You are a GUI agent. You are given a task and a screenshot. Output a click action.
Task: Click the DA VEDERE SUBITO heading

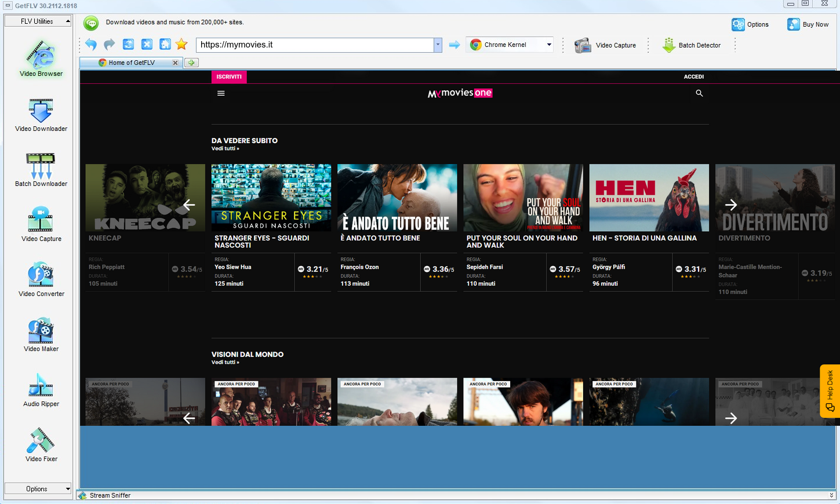coord(245,141)
